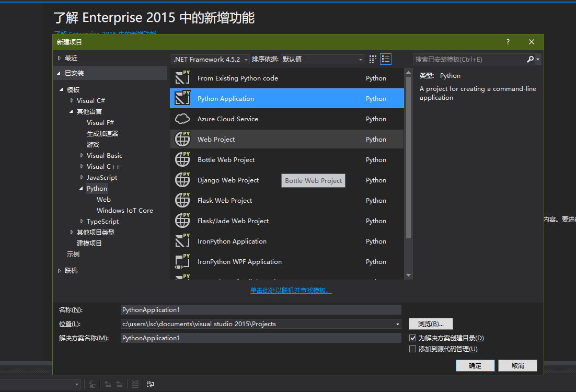The height and width of the screenshot is (392, 576).
Task: Select Windows IoT Core under Python
Action: pyautogui.click(x=125, y=211)
